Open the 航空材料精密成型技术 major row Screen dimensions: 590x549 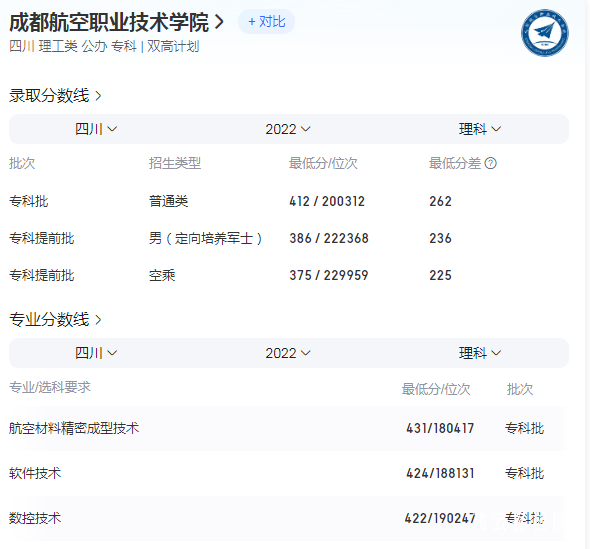[x=289, y=428]
